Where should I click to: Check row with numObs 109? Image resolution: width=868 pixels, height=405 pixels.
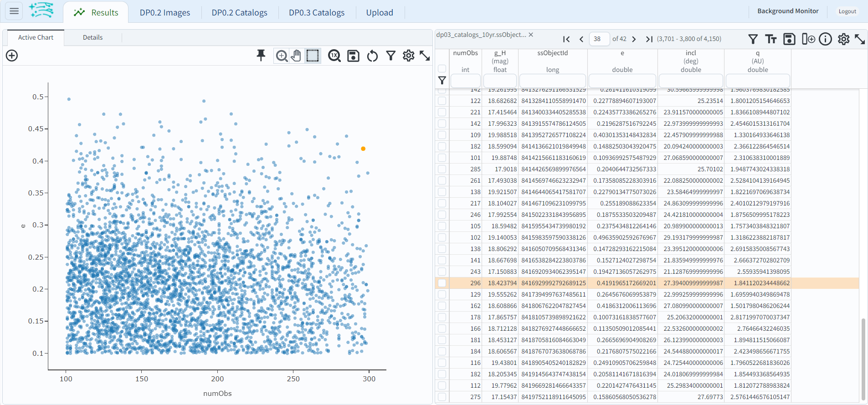click(x=442, y=135)
